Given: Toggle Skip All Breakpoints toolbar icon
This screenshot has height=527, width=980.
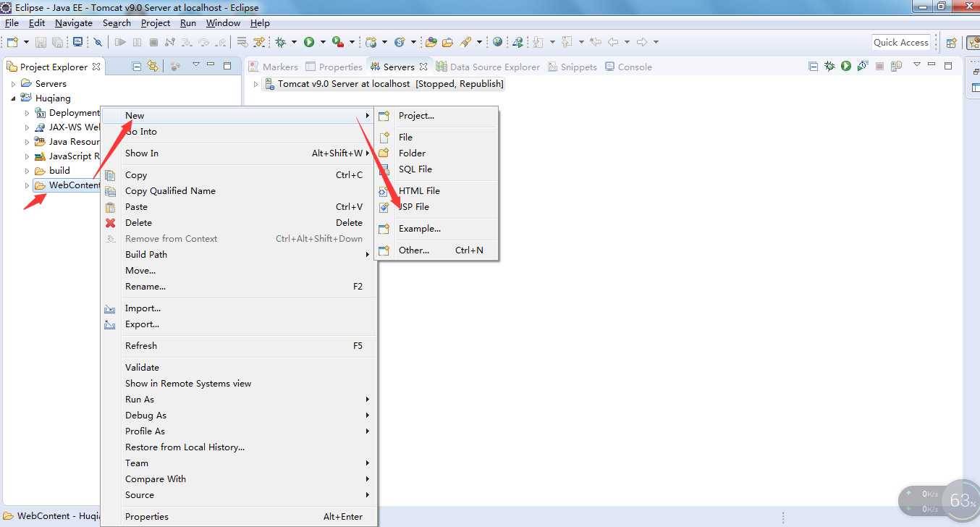Looking at the screenshot, I should click(x=98, y=42).
